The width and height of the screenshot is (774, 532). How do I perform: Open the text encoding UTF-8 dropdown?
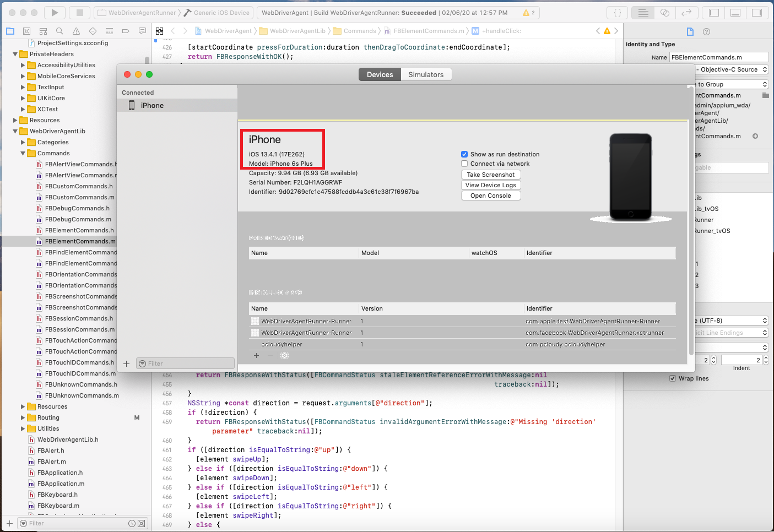click(x=731, y=321)
